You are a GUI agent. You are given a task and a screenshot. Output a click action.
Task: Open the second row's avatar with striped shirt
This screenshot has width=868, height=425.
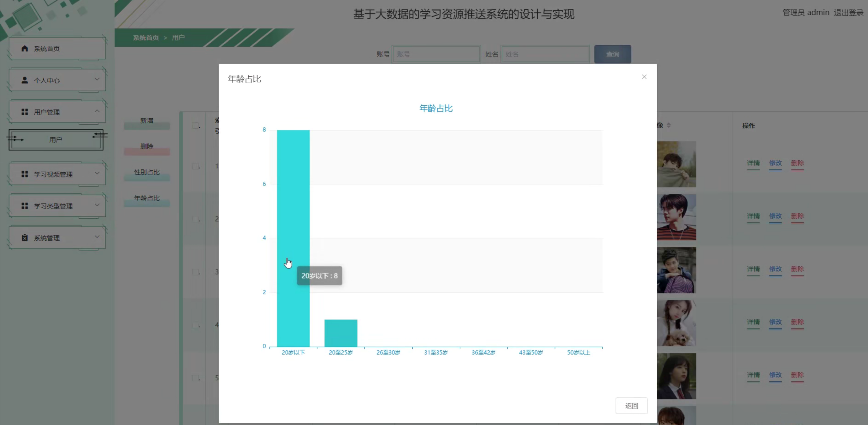click(x=677, y=217)
